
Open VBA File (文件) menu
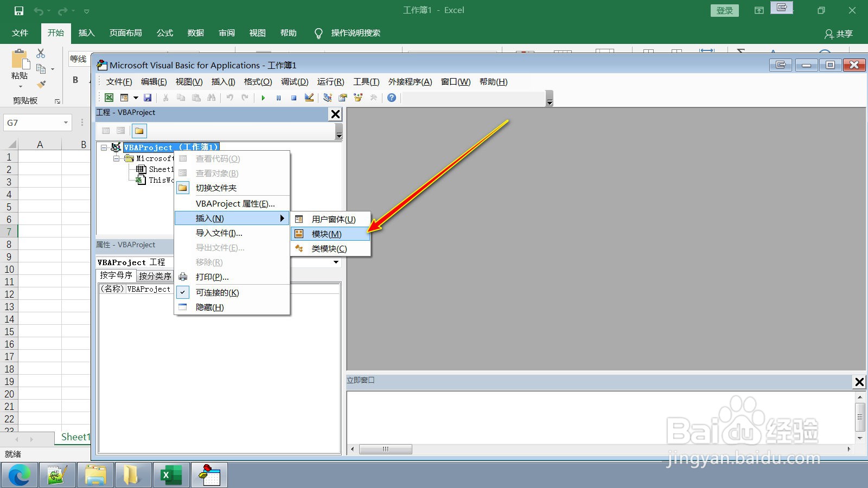pyautogui.click(x=119, y=81)
